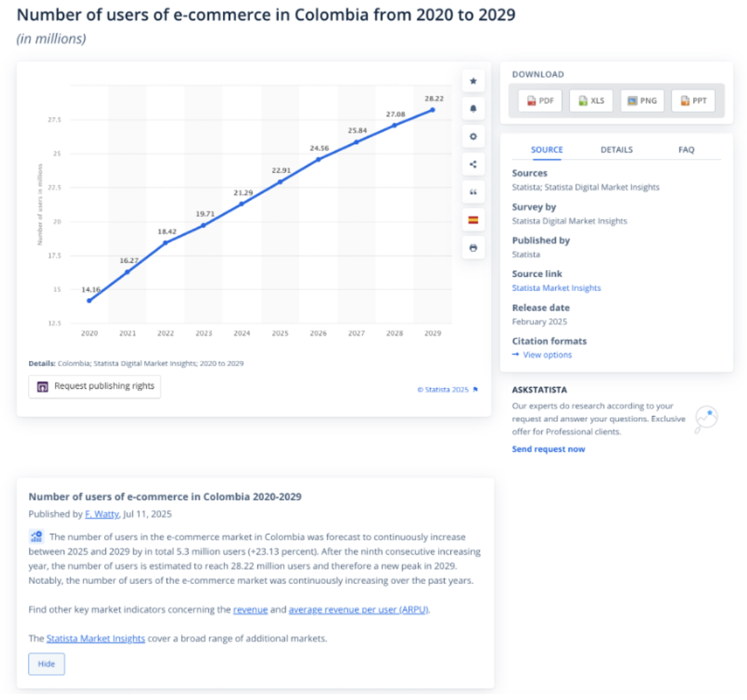
Task: Download the chart as PPT
Action: coord(693,101)
